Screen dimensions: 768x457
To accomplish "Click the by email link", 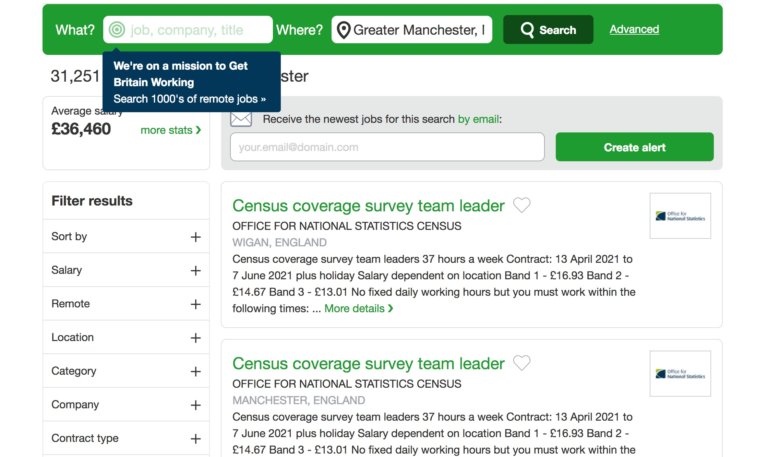I will (x=478, y=119).
